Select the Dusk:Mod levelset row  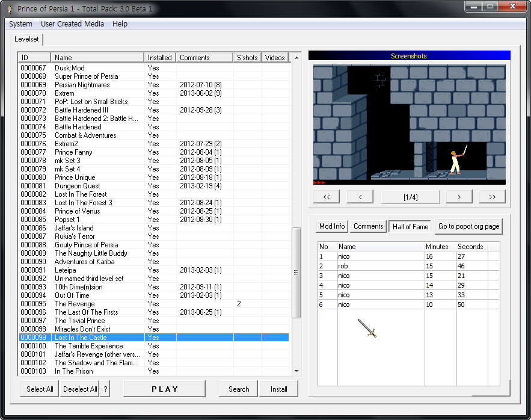154,68
